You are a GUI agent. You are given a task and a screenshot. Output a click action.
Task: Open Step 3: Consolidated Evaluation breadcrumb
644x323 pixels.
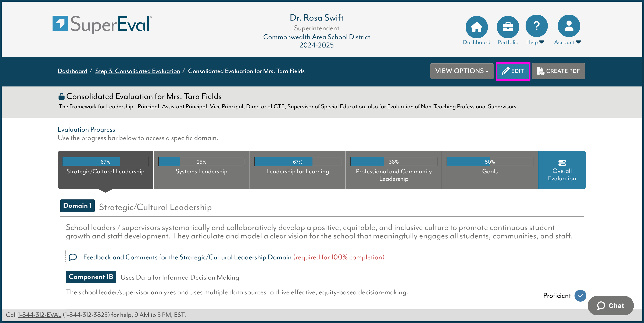137,71
